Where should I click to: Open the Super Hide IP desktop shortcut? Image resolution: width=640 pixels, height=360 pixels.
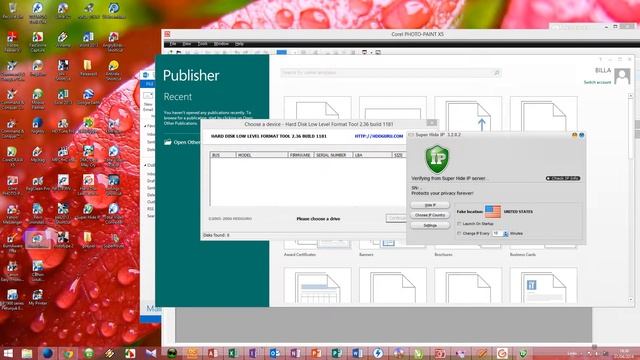click(x=88, y=211)
